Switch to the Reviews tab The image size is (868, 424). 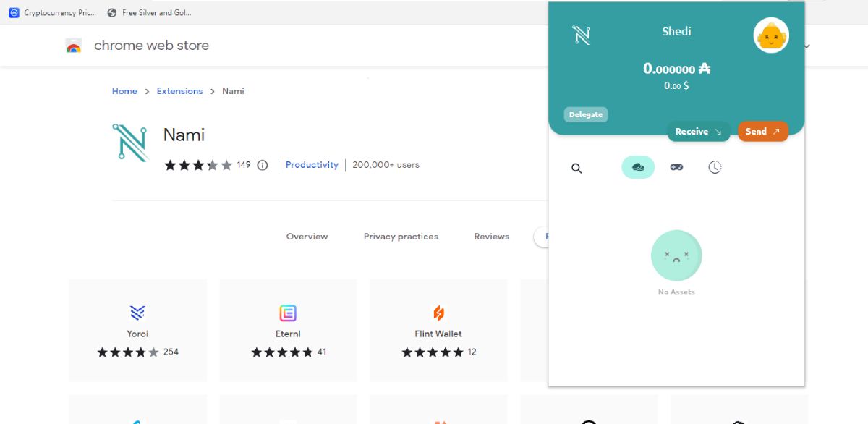point(492,237)
